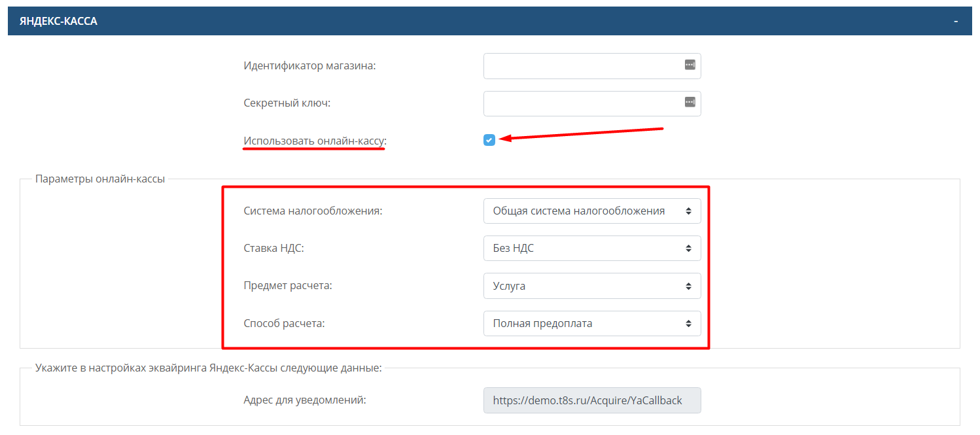The height and width of the screenshot is (435, 980).
Task: Click the Адрес для уведомлений label
Action: [x=305, y=400]
